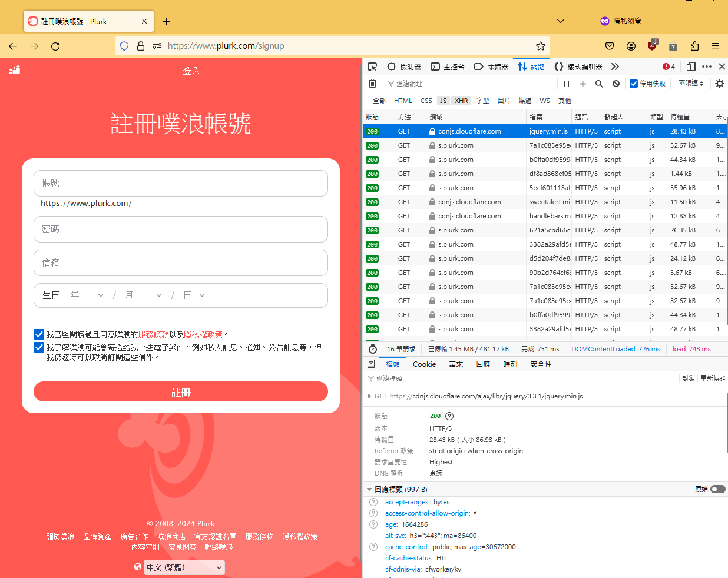728x578 pixels.
Task: Collapse the 回應標頭 response headers section
Action: (x=369, y=489)
